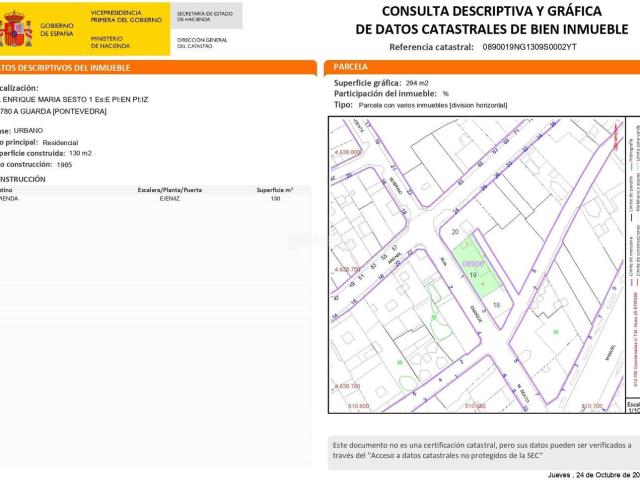Click the Spanish coat of arms emblem
The width and height of the screenshot is (640, 480).
[16, 29]
